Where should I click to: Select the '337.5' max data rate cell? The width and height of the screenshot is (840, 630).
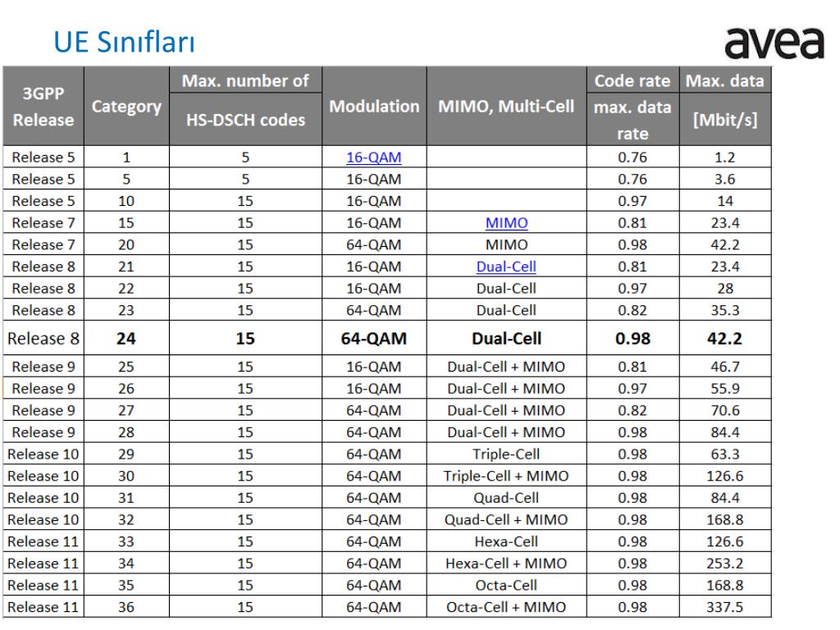click(725, 608)
